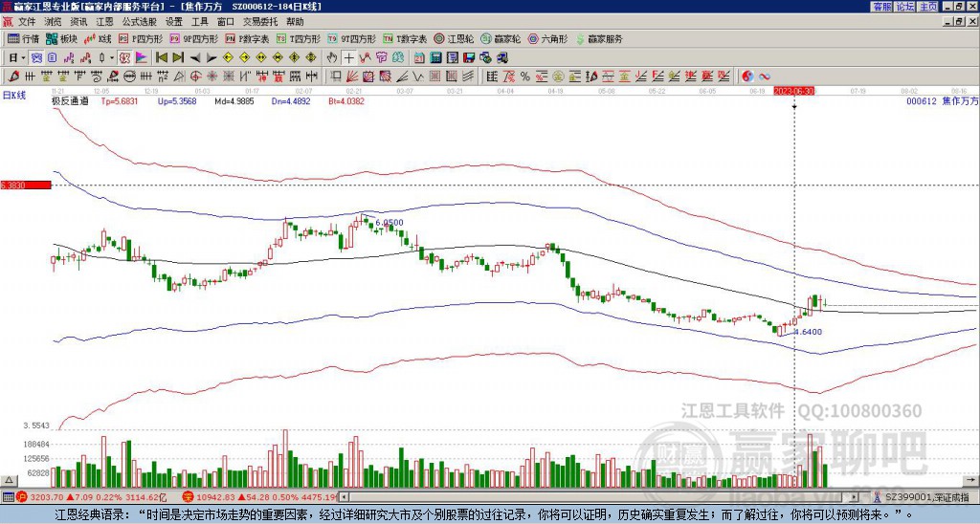Click the Dn=4.4892 indicator value

point(291,100)
